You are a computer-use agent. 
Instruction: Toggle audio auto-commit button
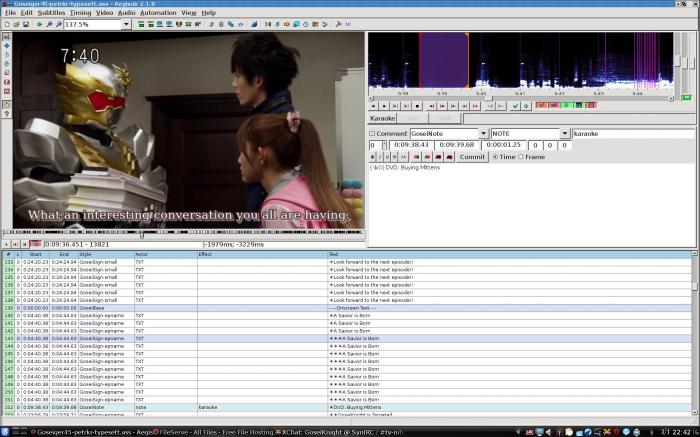[541, 105]
